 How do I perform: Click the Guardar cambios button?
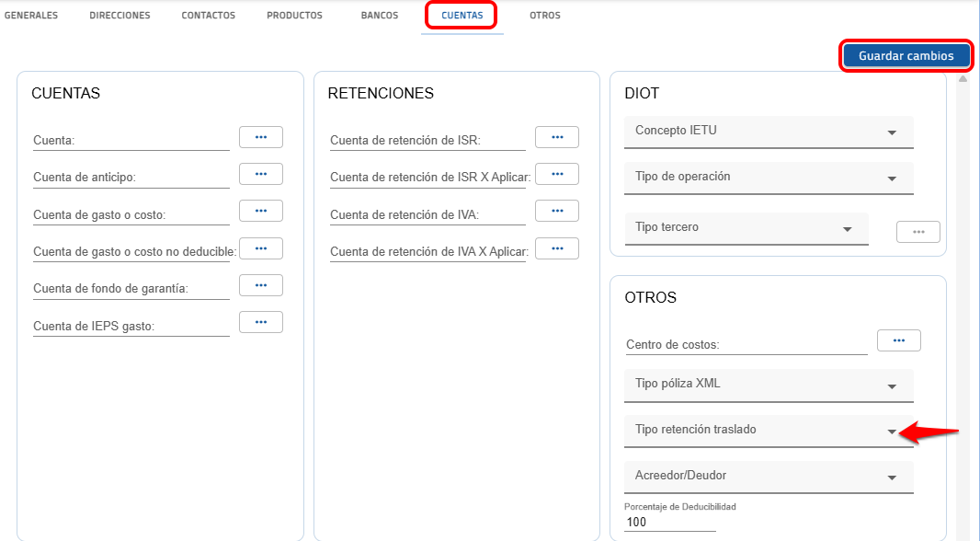pos(906,56)
